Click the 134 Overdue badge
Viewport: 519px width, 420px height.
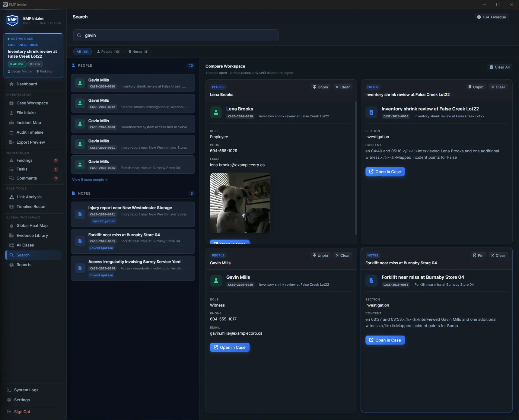(x=492, y=17)
